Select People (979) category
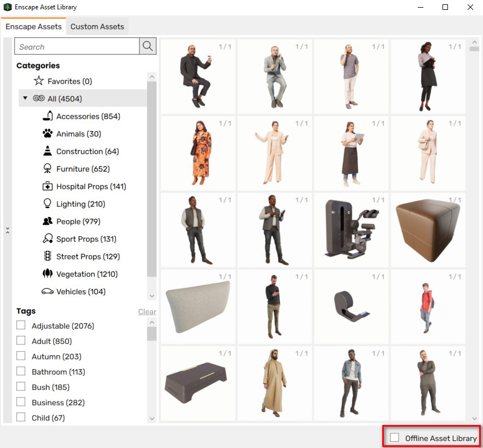 78,221
